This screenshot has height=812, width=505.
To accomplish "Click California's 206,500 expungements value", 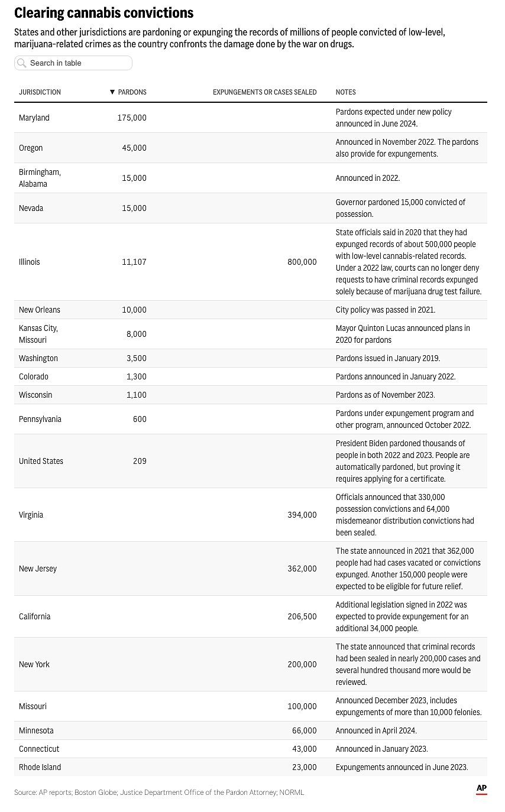I will click(302, 616).
